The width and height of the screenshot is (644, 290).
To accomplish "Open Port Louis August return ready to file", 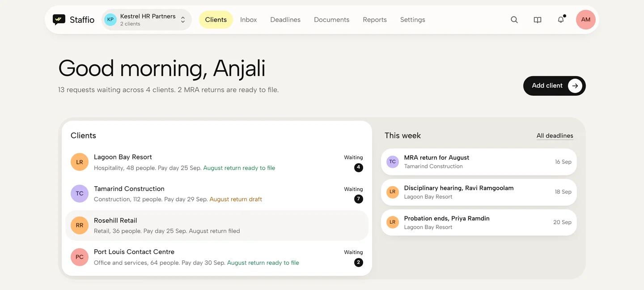I will (263, 263).
